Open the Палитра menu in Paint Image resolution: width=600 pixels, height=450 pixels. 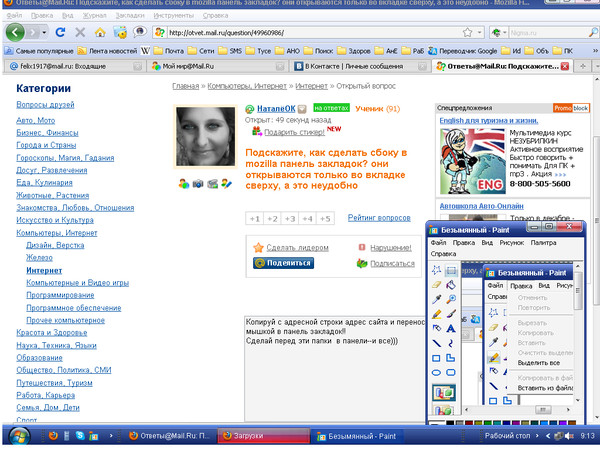tap(543, 243)
